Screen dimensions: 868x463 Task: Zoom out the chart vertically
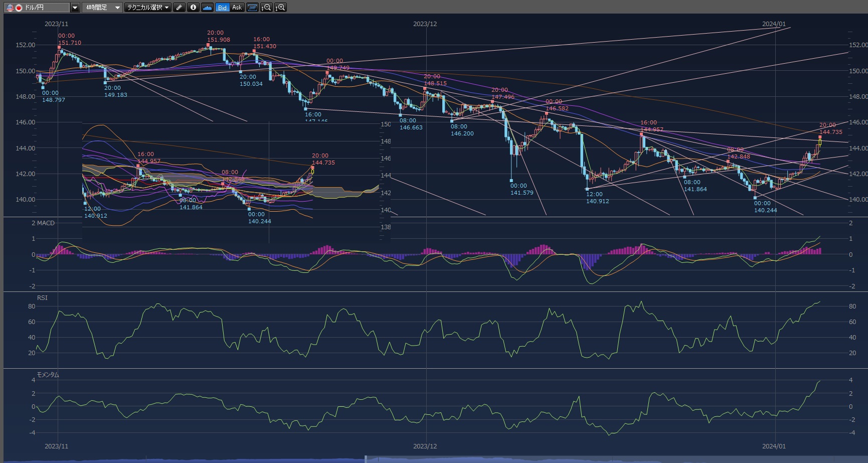[267, 8]
